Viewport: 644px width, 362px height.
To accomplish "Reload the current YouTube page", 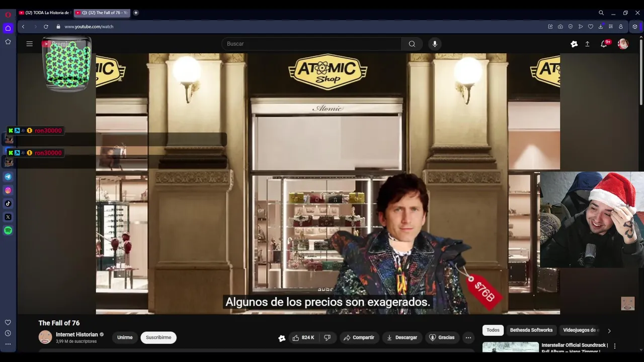I will point(46,27).
